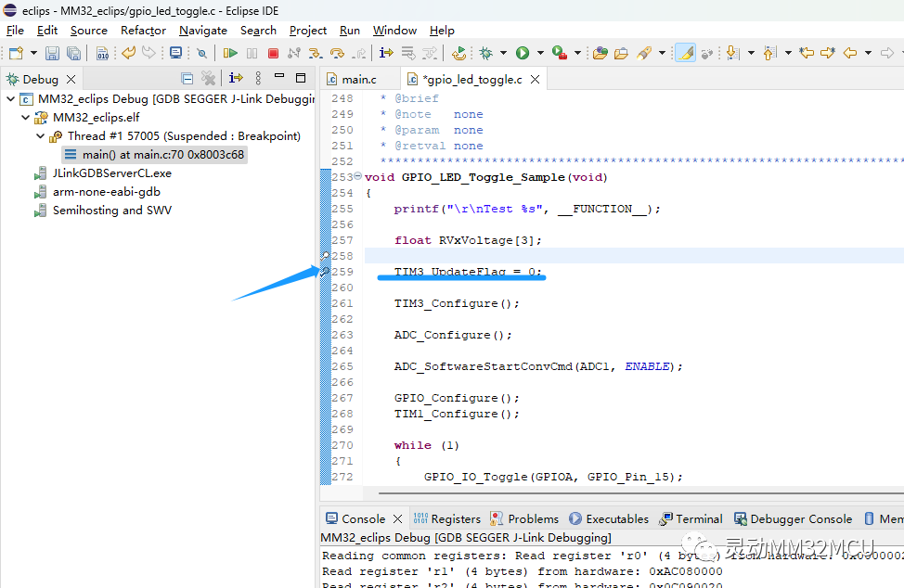Click the Skip All Breakpoints icon
The width and height of the screenshot is (904, 588).
point(202,54)
